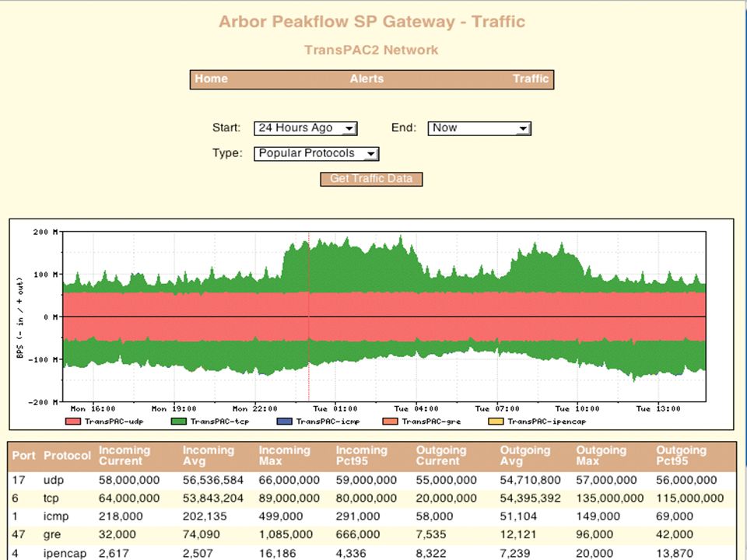The image size is (747, 560).
Task: Click the TransPAC-udp legend swatch
Action: pyautogui.click(x=73, y=422)
